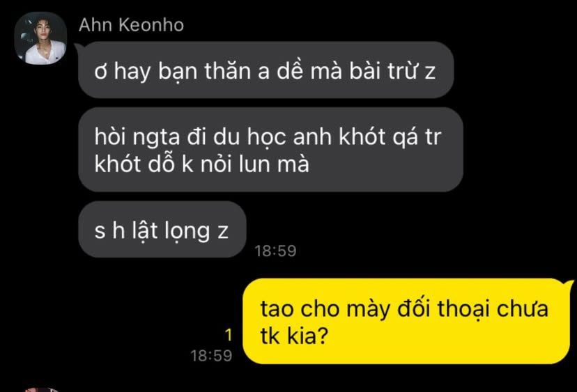Screen dimensions: 577x392
Task: Click "tk kia?" line in yellow bubble
Action: [x=294, y=336]
